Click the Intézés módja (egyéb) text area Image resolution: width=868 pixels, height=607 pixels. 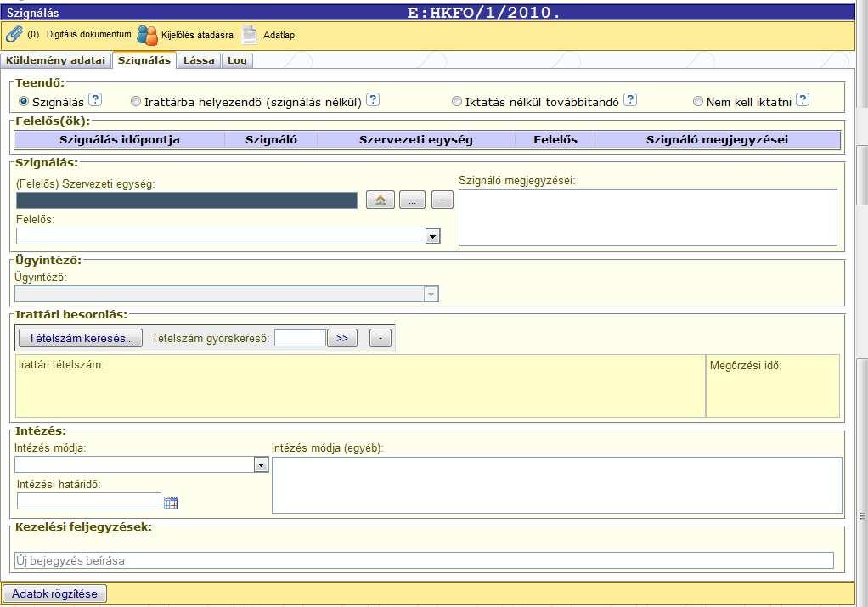tap(557, 486)
